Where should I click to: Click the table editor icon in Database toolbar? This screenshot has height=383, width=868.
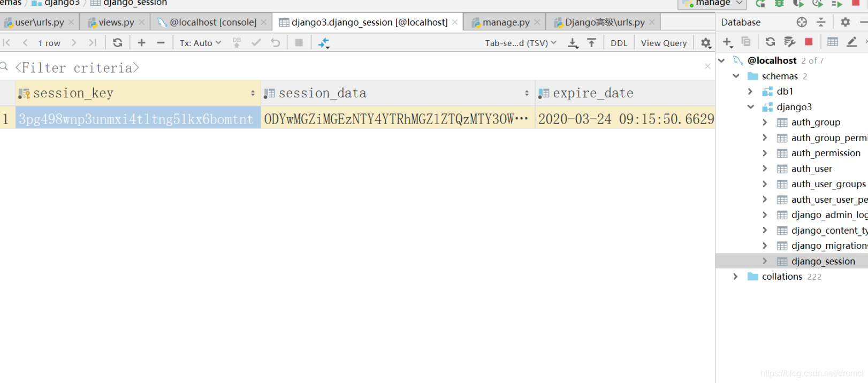(833, 42)
